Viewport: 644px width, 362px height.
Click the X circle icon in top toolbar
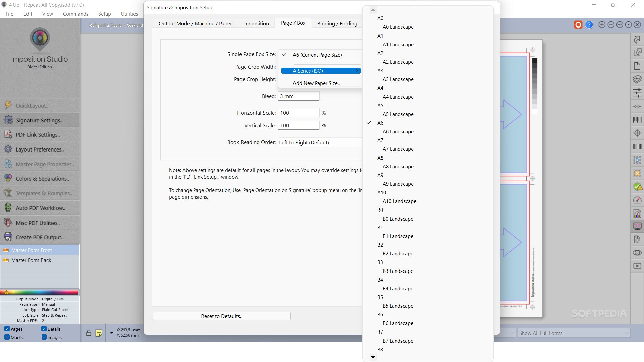pyautogui.click(x=637, y=25)
